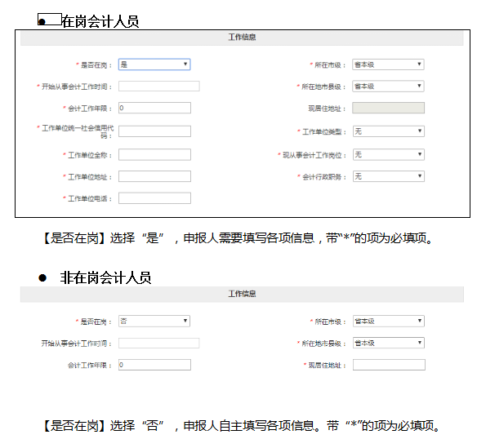
Task: Expand 所在地市县级 dropdown in the first form
Action: [388, 86]
